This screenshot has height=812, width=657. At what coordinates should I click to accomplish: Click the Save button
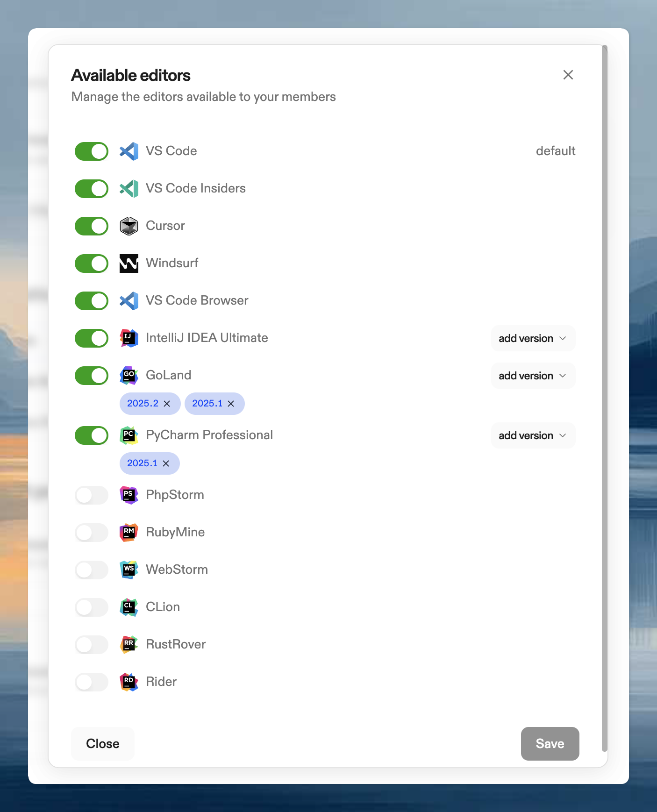coord(550,744)
